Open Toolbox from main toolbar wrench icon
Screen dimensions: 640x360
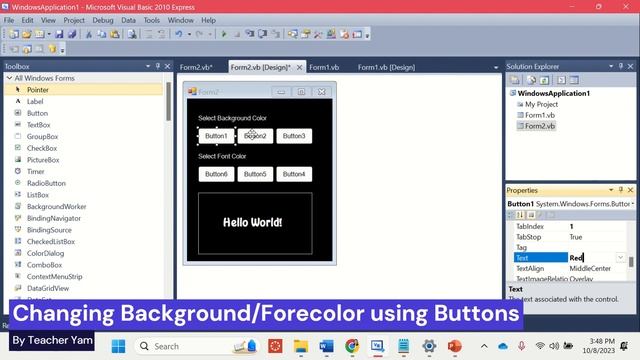tap(318, 34)
